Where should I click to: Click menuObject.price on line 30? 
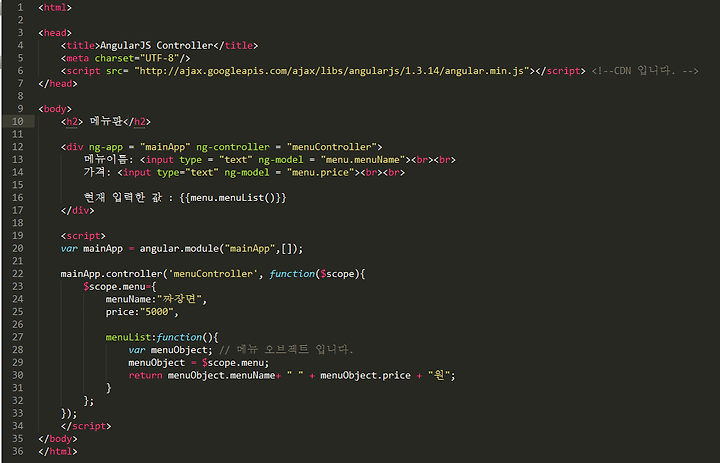tap(366, 375)
